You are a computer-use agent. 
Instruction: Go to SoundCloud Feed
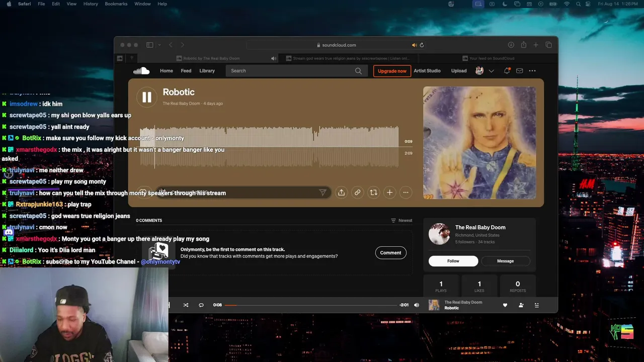tap(186, 71)
